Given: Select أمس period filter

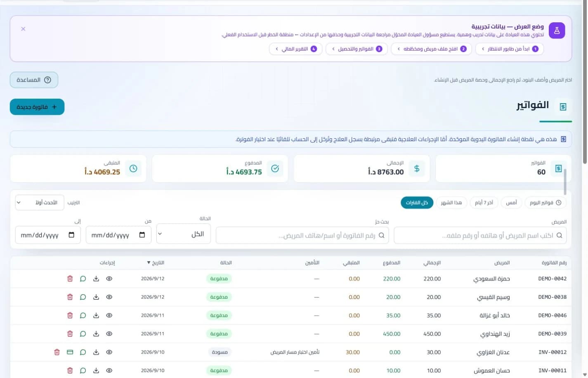Looking at the screenshot, I should click(511, 203).
